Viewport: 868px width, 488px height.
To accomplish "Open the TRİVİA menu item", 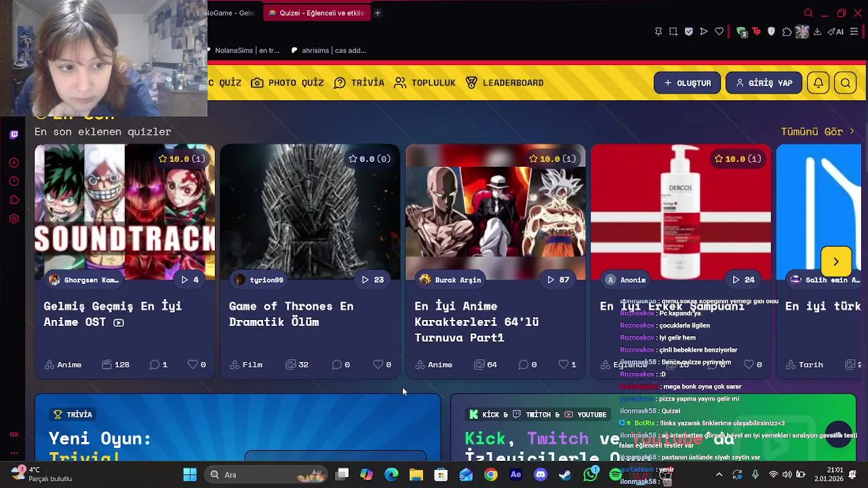I will click(359, 83).
